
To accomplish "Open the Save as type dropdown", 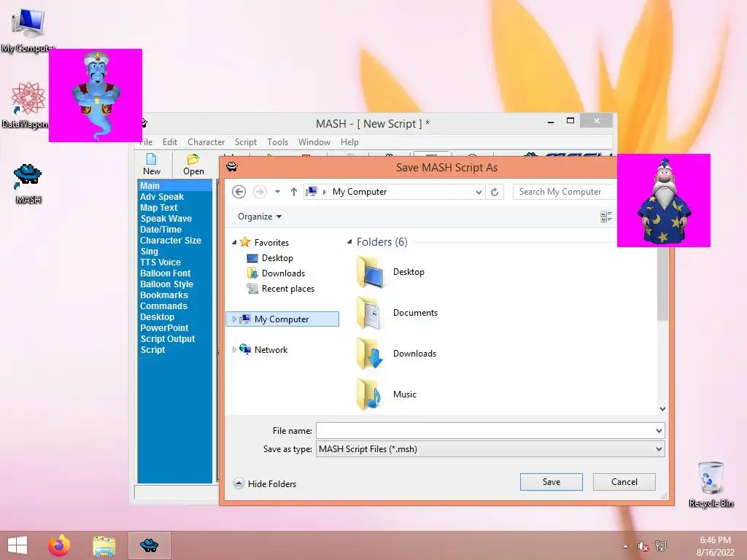I will (x=490, y=449).
